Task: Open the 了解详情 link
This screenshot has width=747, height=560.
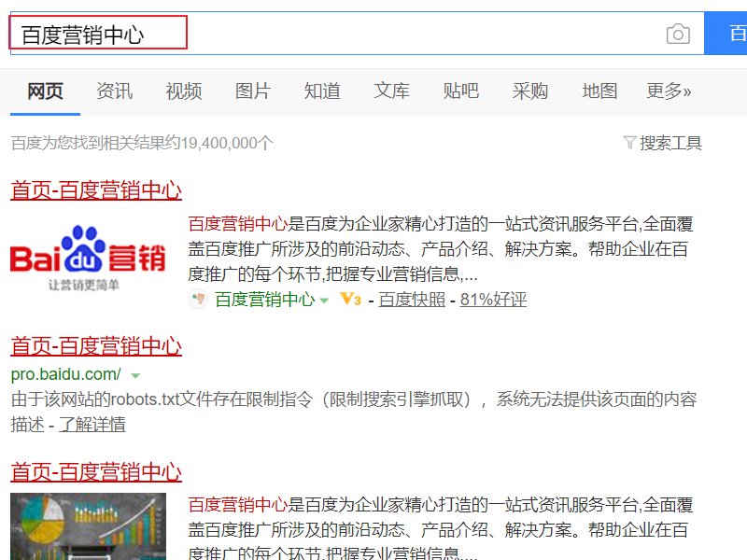Action: coord(92,425)
